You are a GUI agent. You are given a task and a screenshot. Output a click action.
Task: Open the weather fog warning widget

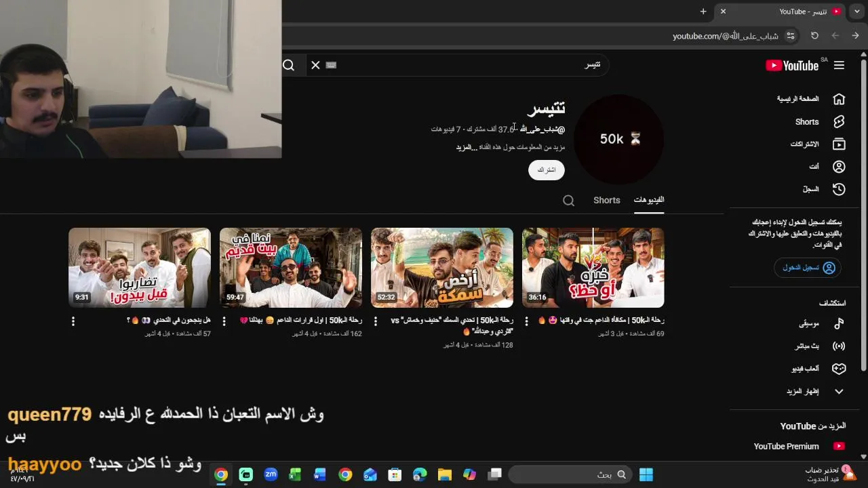tap(830, 474)
